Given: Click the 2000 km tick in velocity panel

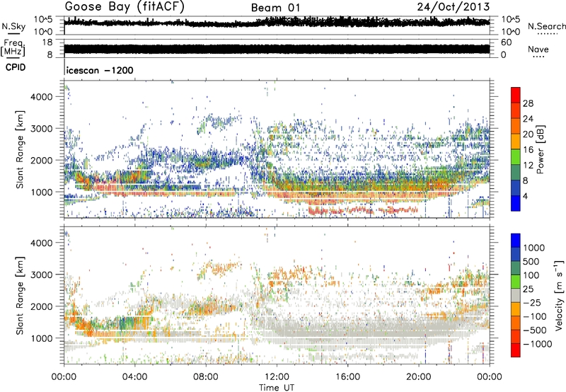Looking at the screenshot, I should [42, 306].
